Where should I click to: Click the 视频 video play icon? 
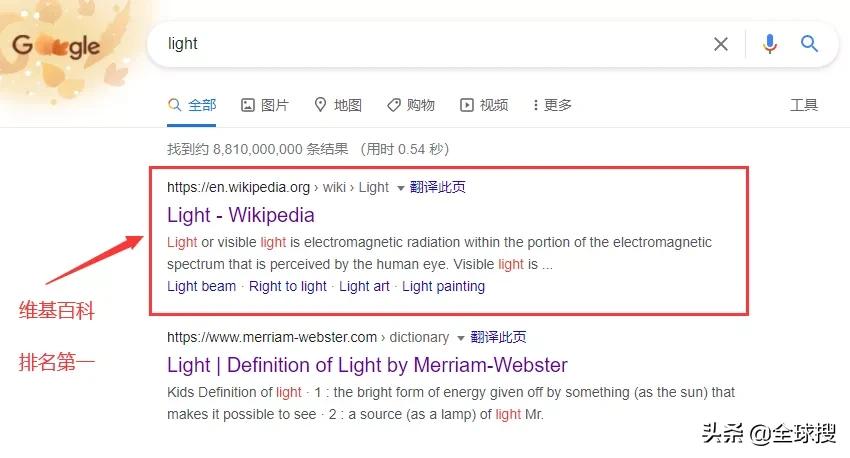(467, 105)
